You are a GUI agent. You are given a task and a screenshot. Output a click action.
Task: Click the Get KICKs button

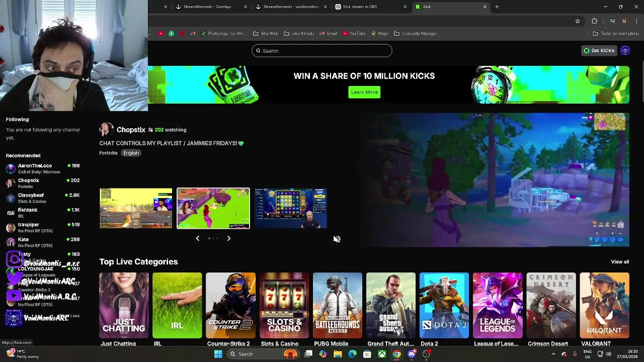pyautogui.click(x=599, y=51)
